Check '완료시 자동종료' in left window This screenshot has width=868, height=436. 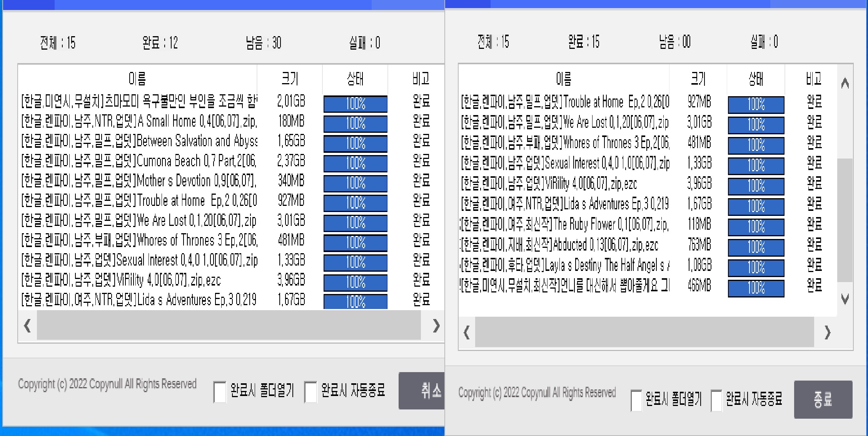[310, 392]
